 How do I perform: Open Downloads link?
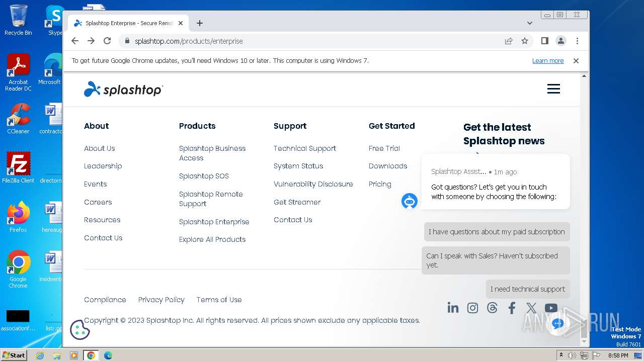[388, 166]
